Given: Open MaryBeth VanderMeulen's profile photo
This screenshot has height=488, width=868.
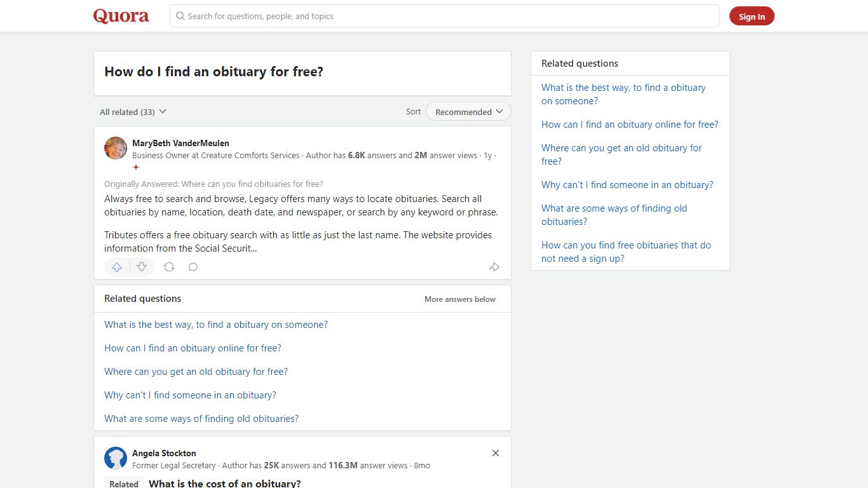Looking at the screenshot, I should pos(116,148).
